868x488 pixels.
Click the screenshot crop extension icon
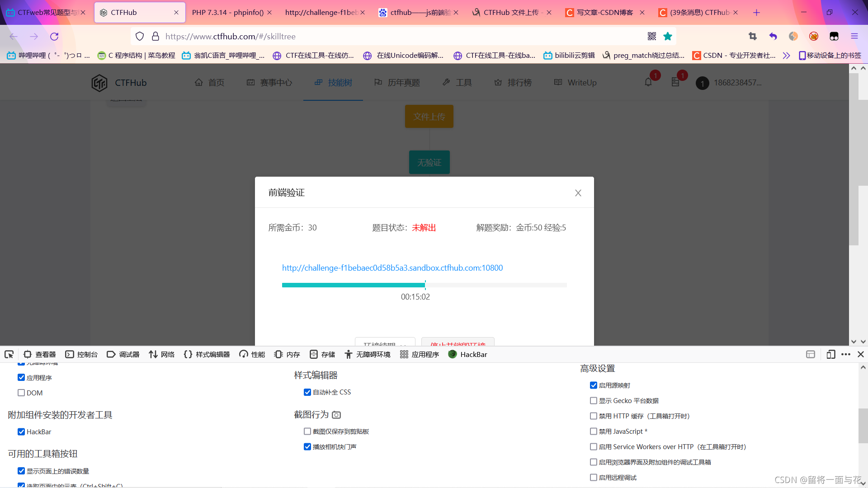point(753,36)
